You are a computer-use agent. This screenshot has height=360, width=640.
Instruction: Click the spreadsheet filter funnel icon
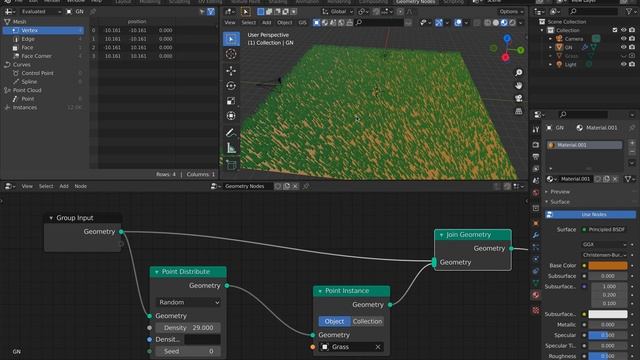click(x=211, y=12)
